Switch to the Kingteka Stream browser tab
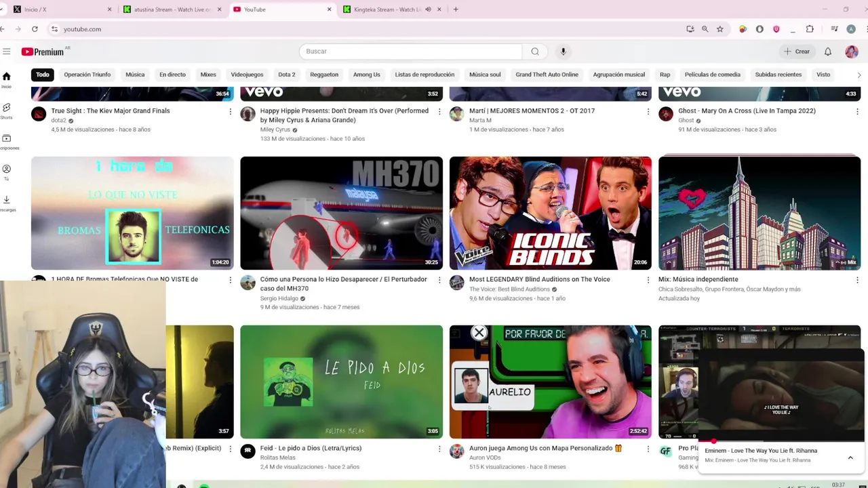Viewport: 868px width, 488px height. pyautogui.click(x=392, y=9)
